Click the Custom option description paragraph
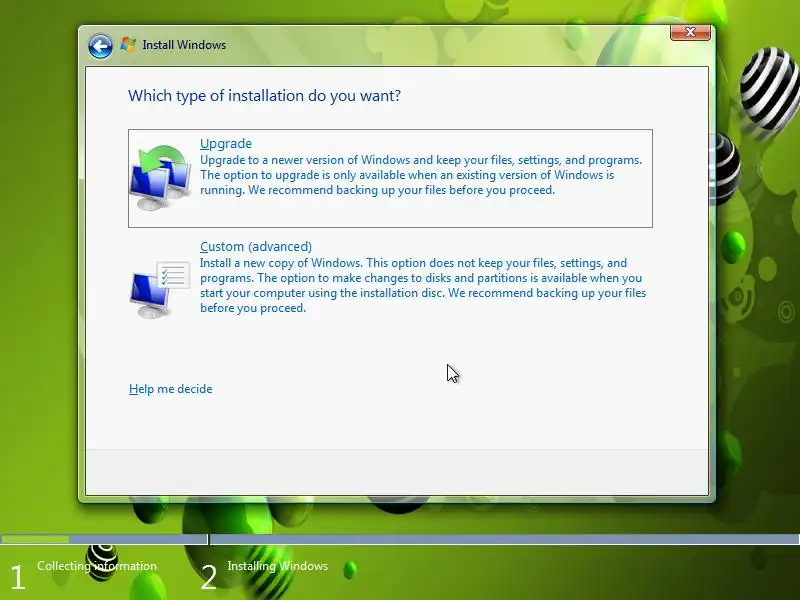This screenshot has height=600, width=800. pyautogui.click(x=423, y=285)
